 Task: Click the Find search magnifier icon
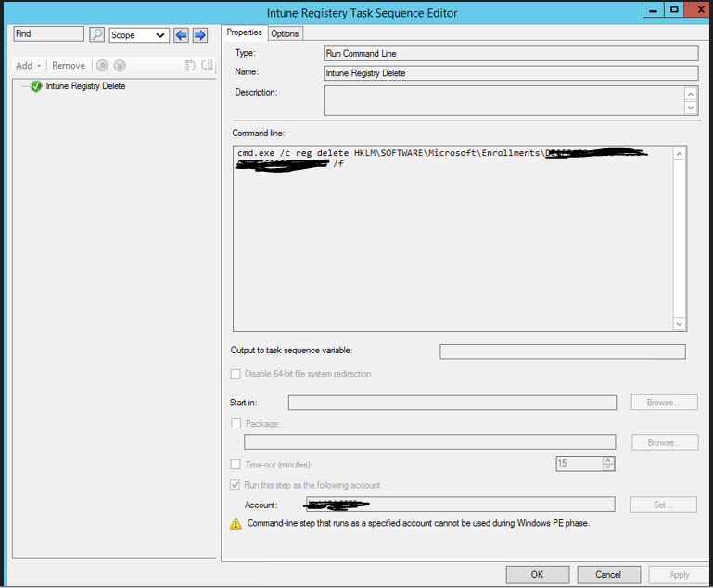coord(96,34)
